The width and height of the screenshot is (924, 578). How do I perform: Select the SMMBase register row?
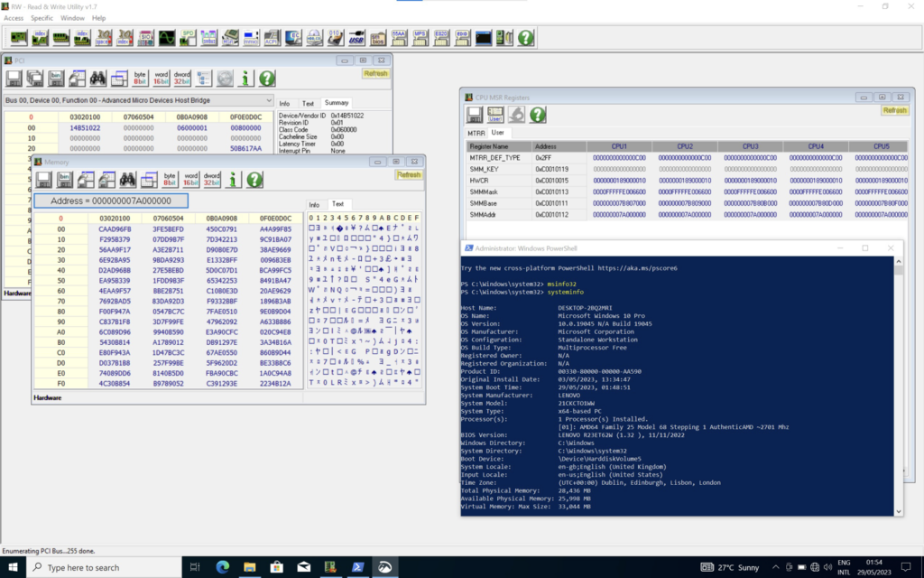[687, 203]
